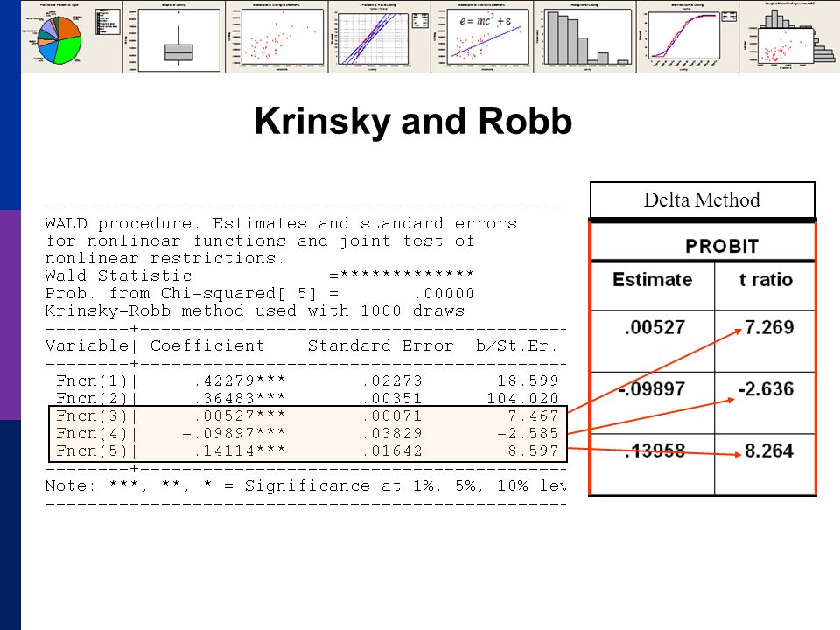This screenshot has width=840, height=630.
Task: Click b/St.Er. value 8.597
Action: coord(534,451)
